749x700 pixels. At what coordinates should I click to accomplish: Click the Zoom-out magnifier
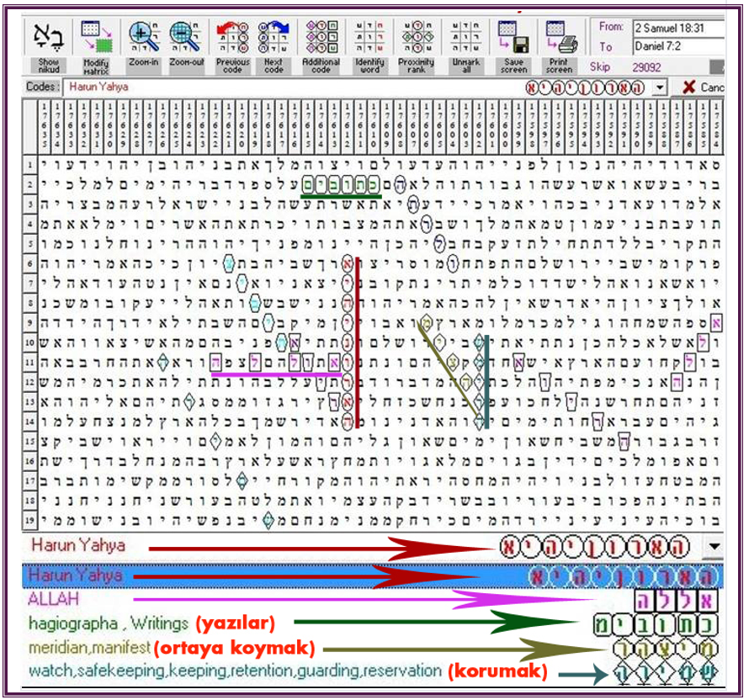[x=186, y=37]
